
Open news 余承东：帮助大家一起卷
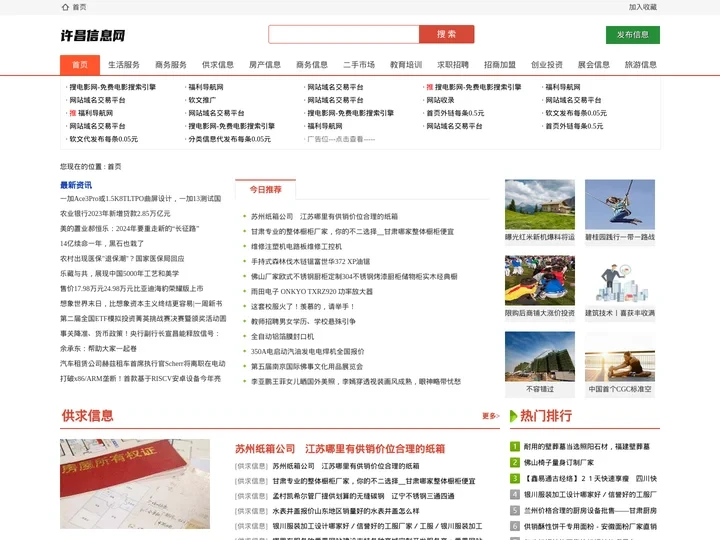98,349
